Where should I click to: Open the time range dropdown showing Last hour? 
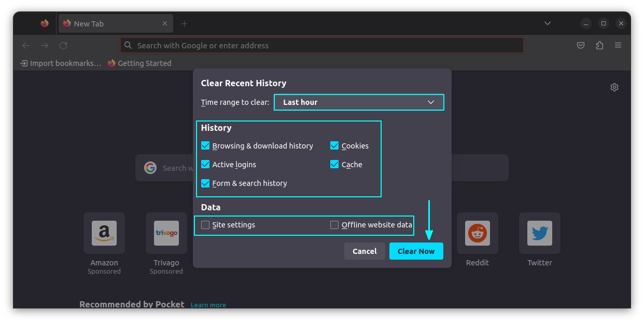coord(359,102)
